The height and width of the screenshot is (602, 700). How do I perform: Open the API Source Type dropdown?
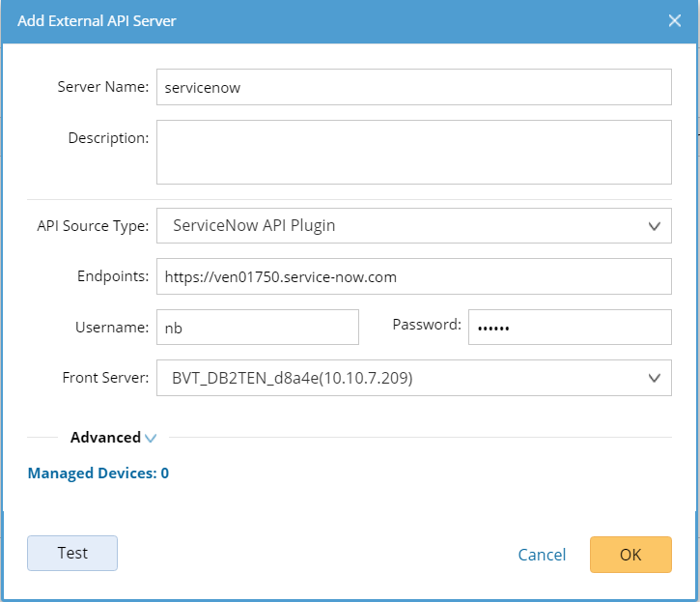(x=413, y=226)
